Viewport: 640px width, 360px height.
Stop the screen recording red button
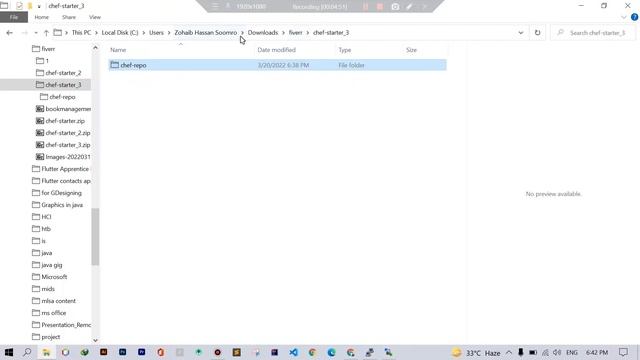[380, 7]
